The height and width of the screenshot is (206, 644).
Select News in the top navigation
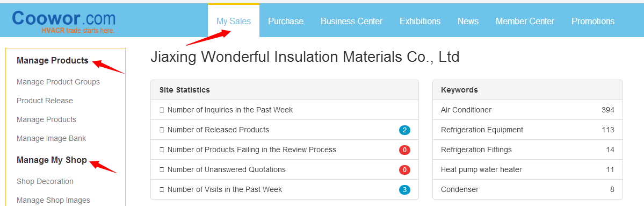click(x=468, y=21)
